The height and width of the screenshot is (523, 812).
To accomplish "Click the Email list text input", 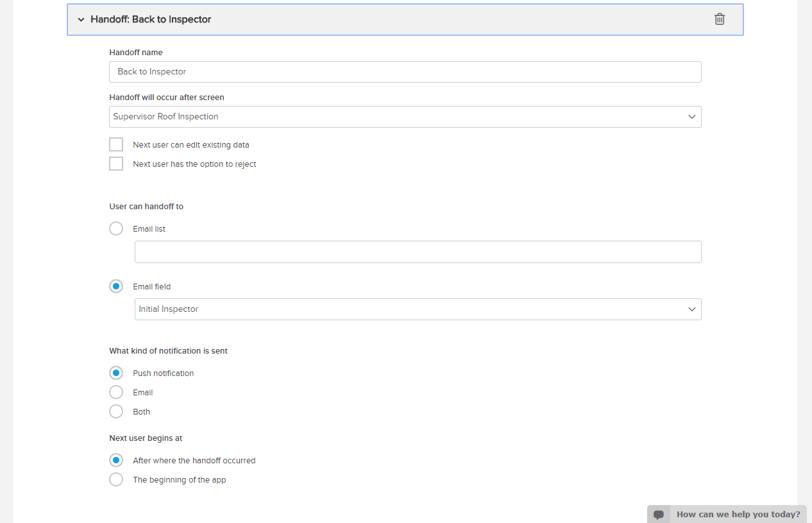I will (418, 252).
